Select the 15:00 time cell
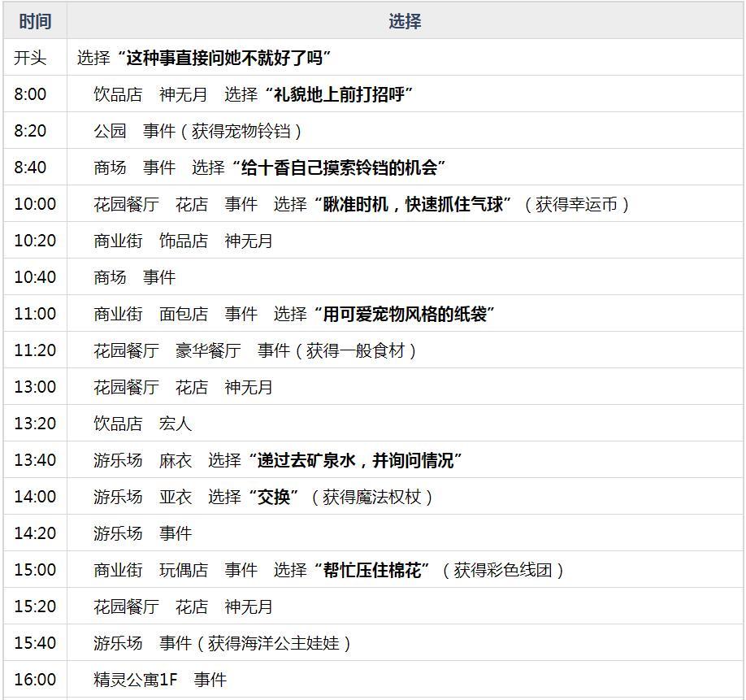Viewport: 746px width, 700px height. 35,570
